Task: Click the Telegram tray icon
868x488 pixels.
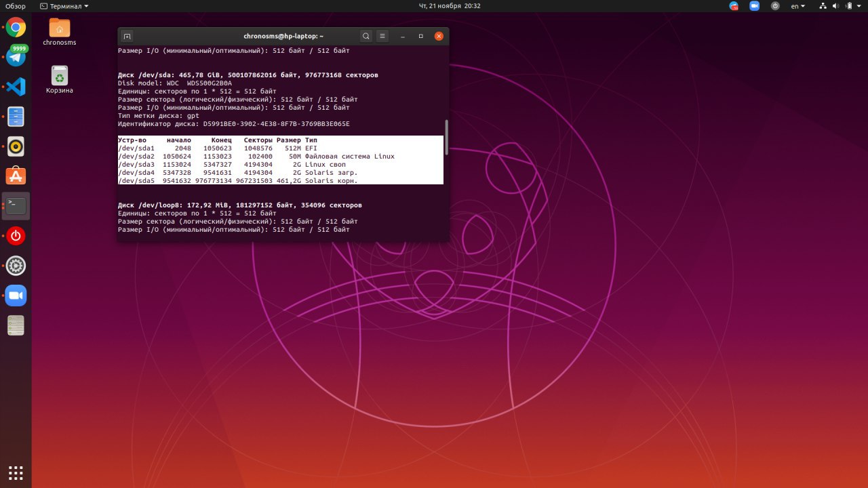Action: coord(734,5)
